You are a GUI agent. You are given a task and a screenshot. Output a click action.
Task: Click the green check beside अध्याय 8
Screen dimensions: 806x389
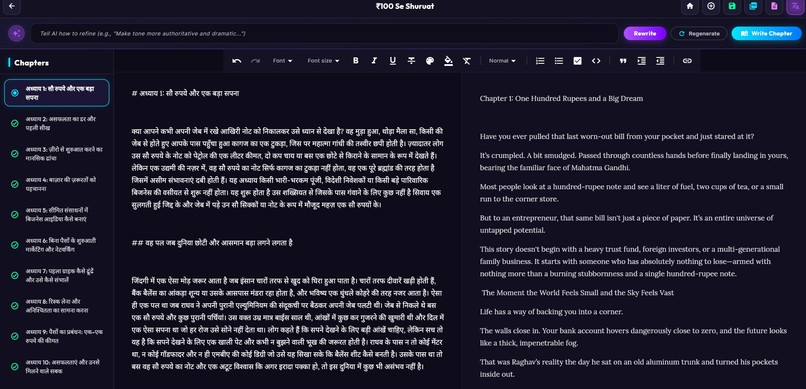pos(15,306)
